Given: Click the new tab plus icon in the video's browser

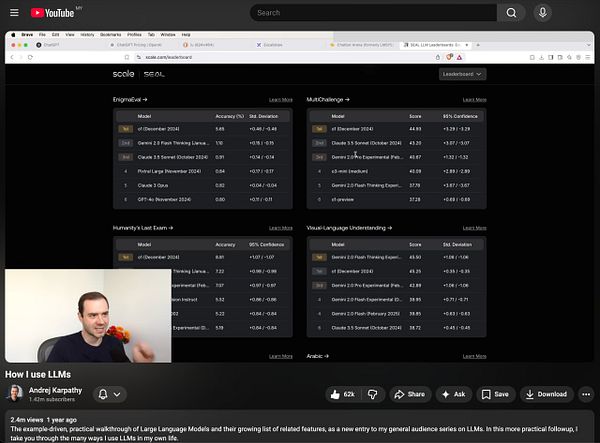Looking at the screenshot, I should [478, 45].
